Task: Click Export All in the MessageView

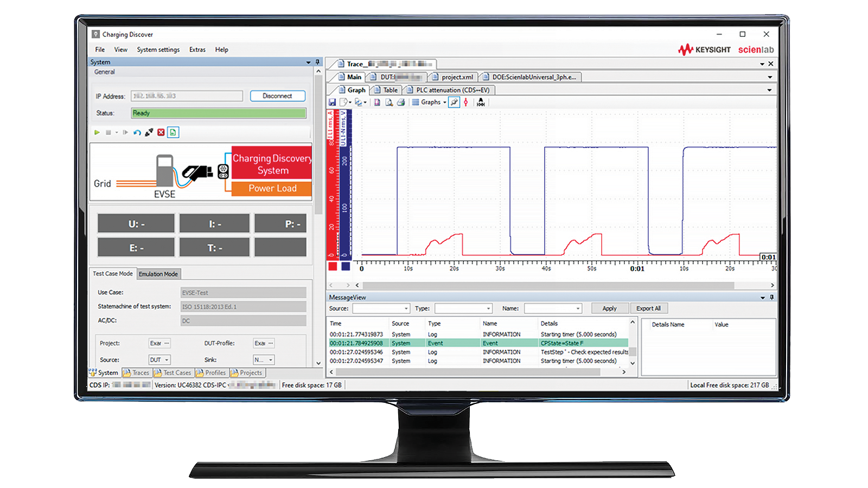Action: tap(649, 308)
